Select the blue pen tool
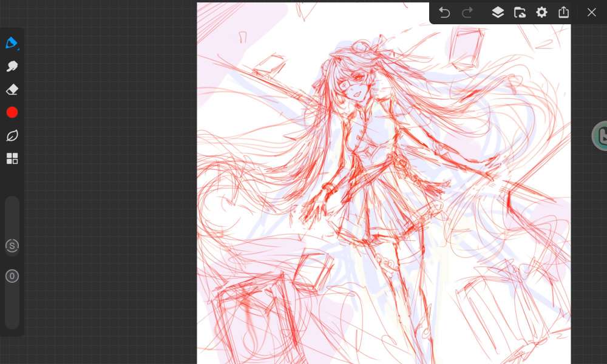 coord(12,43)
